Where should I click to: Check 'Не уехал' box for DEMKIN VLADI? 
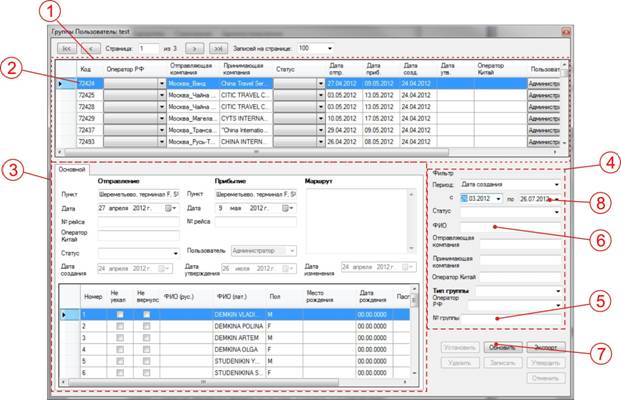[120, 314]
